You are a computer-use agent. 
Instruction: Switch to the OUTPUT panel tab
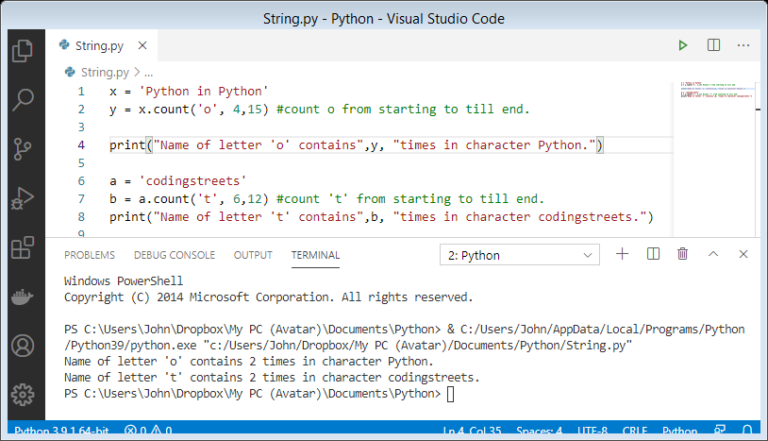[x=252, y=255]
